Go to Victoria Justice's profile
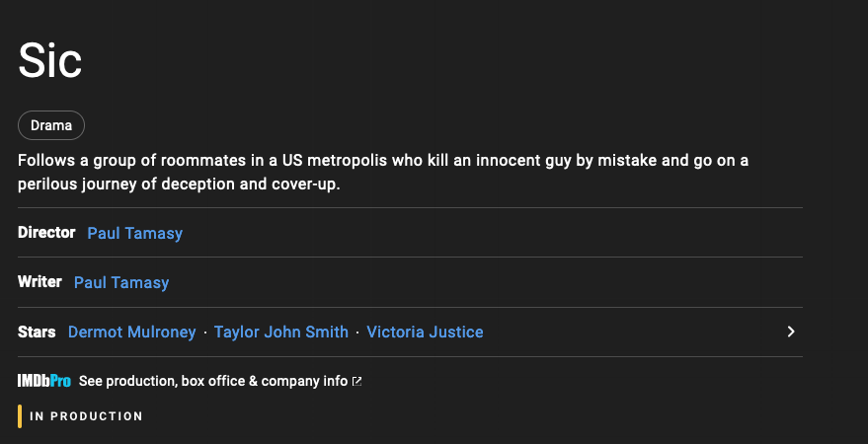The image size is (868, 444). tap(426, 332)
